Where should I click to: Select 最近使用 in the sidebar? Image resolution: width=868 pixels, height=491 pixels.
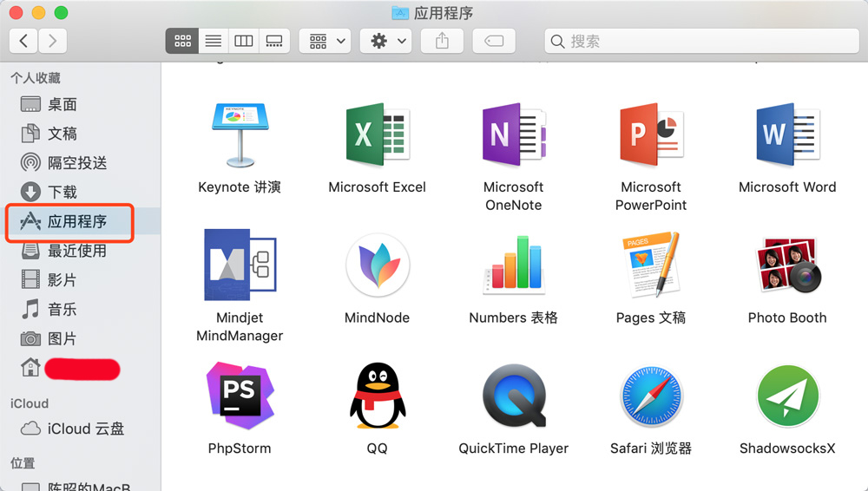(80, 251)
